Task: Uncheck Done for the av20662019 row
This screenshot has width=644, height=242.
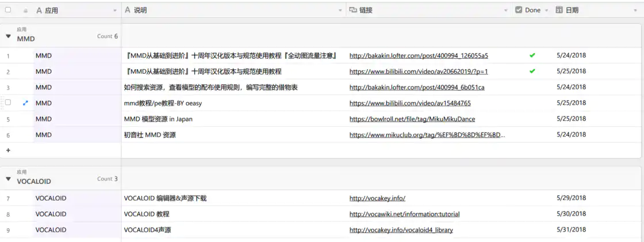Action: tap(532, 71)
